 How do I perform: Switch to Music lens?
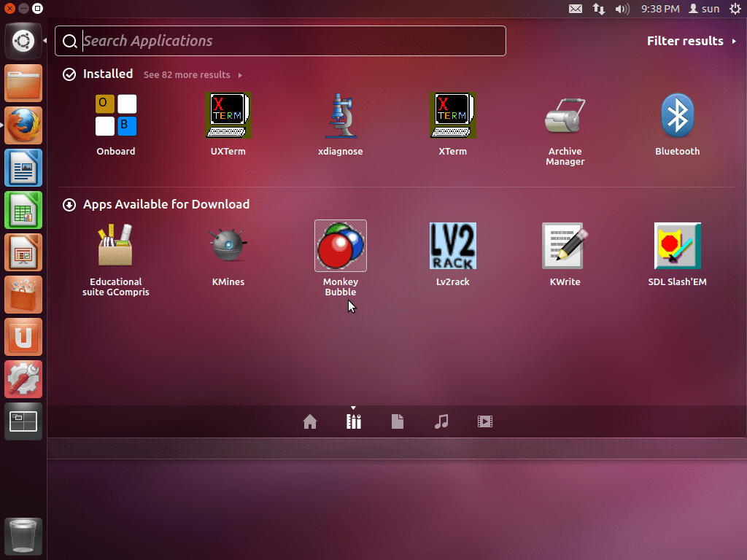441,421
